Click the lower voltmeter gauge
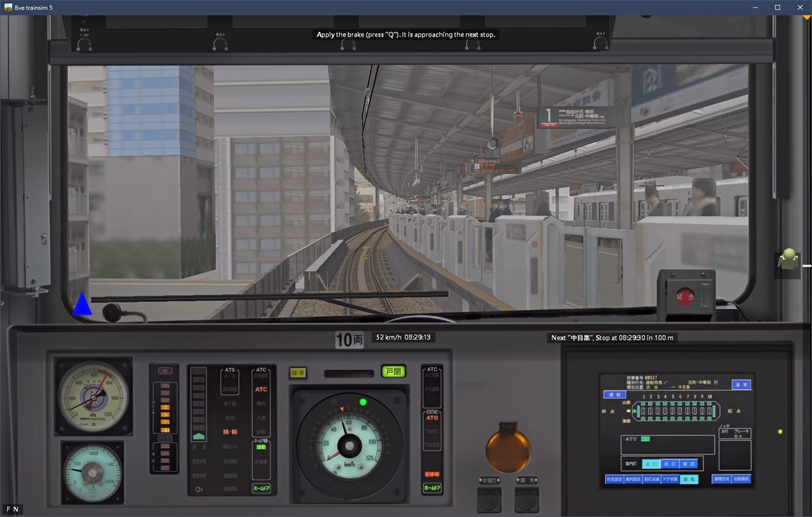 pos(93,472)
